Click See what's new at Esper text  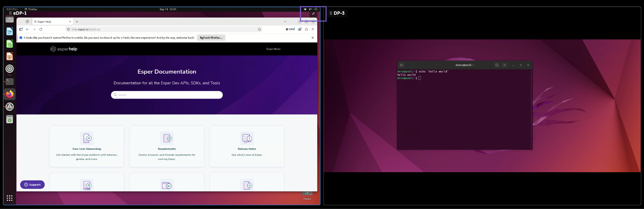coord(247,155)
